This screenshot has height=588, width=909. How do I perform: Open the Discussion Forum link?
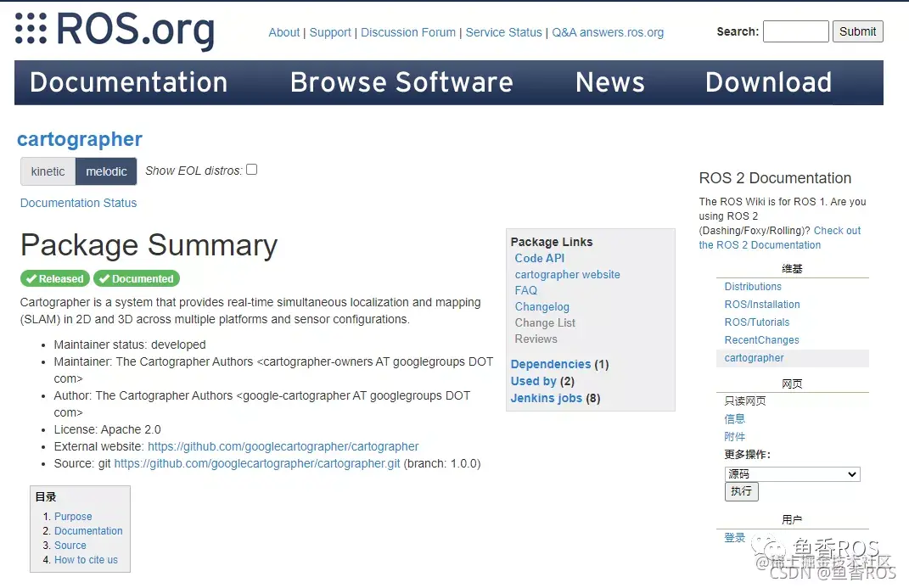[x=408, y=32]
